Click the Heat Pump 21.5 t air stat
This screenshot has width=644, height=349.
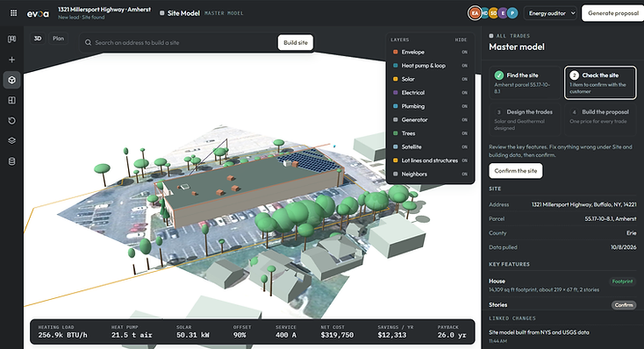132,332
